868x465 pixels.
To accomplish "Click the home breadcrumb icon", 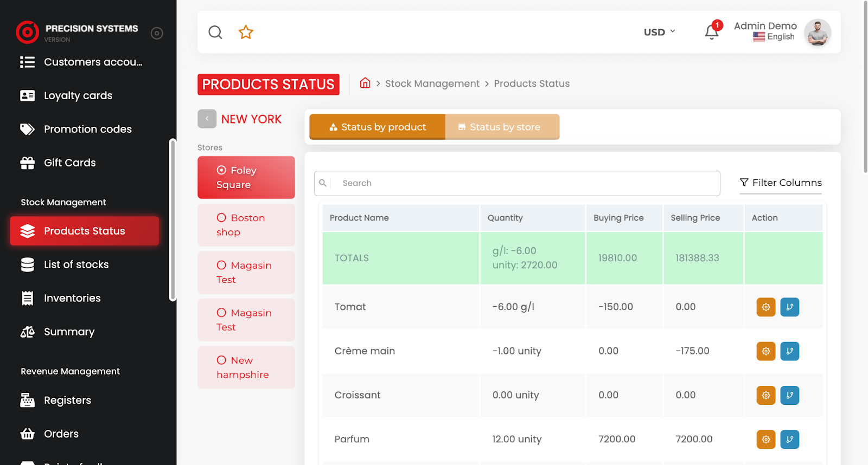I will coord(365,83).
